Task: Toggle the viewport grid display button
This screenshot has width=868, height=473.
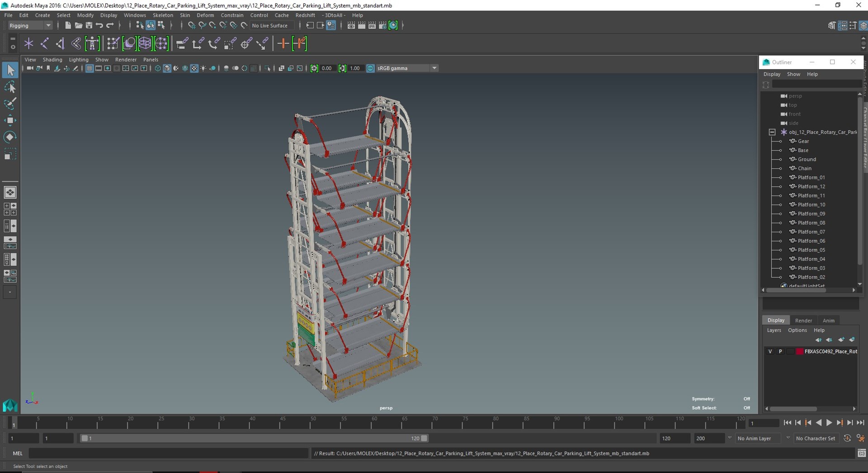Action: tap(90, 68)
